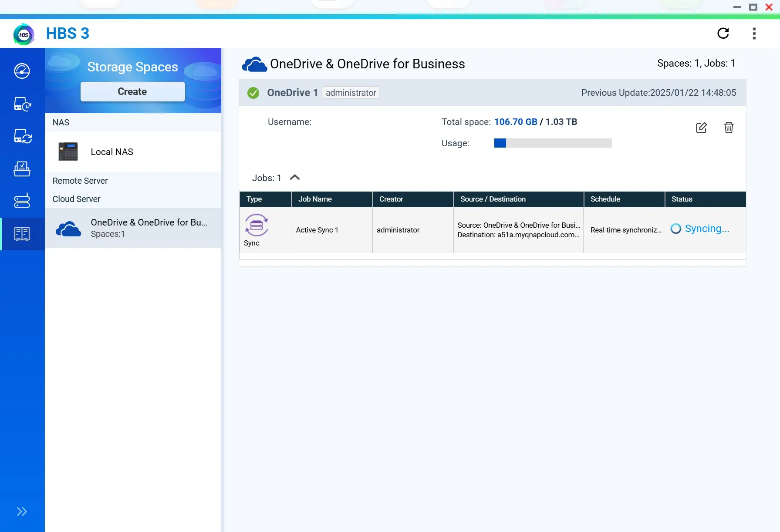Viewport: 780px width, 532px height.
Task: Edit the OneDrive 1 storage space
Action: pos(701,128)
